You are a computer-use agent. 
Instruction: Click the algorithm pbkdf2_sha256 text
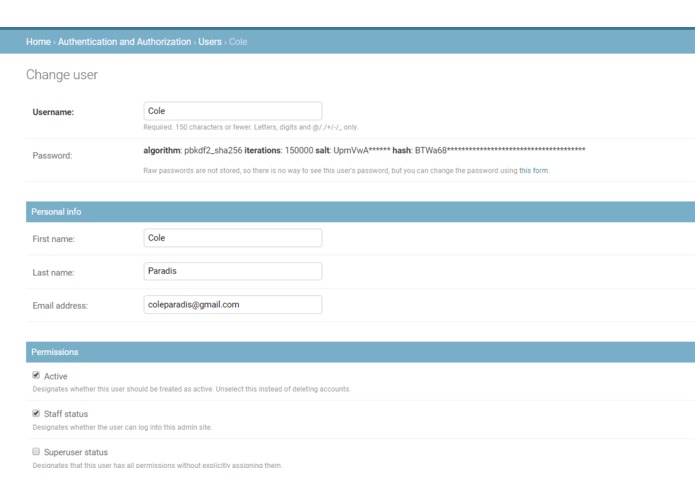(x=193, y=151)
